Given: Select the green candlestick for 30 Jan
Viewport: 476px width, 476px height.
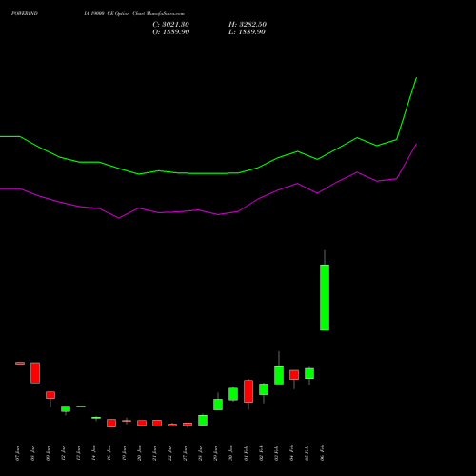Looking at the screenshot, I should (233, 394).
